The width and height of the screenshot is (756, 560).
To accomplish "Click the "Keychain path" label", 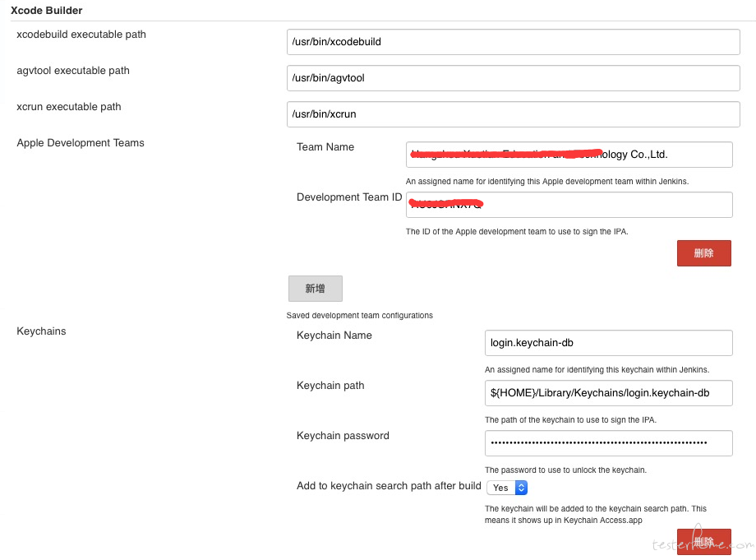I will (330, 386).
